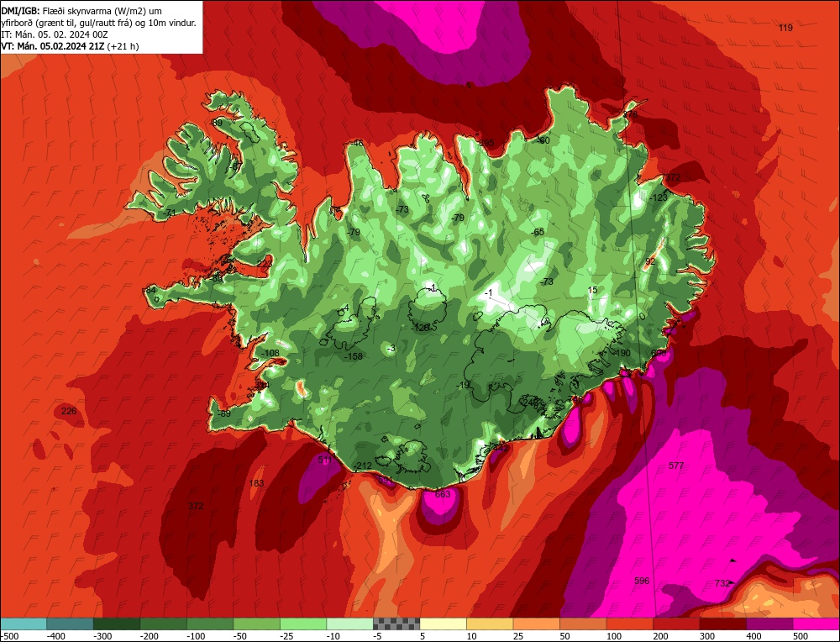
Task: Click the '119' value in the top right
Action: [x=785, y=28]
